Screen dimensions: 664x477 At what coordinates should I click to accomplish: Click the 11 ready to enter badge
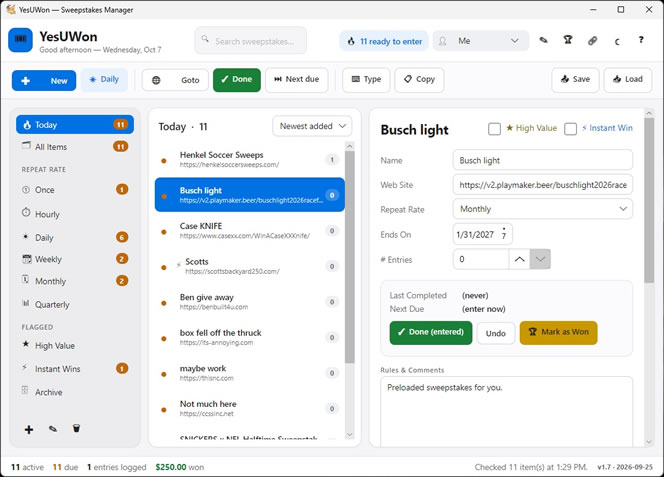pos(384,41)
